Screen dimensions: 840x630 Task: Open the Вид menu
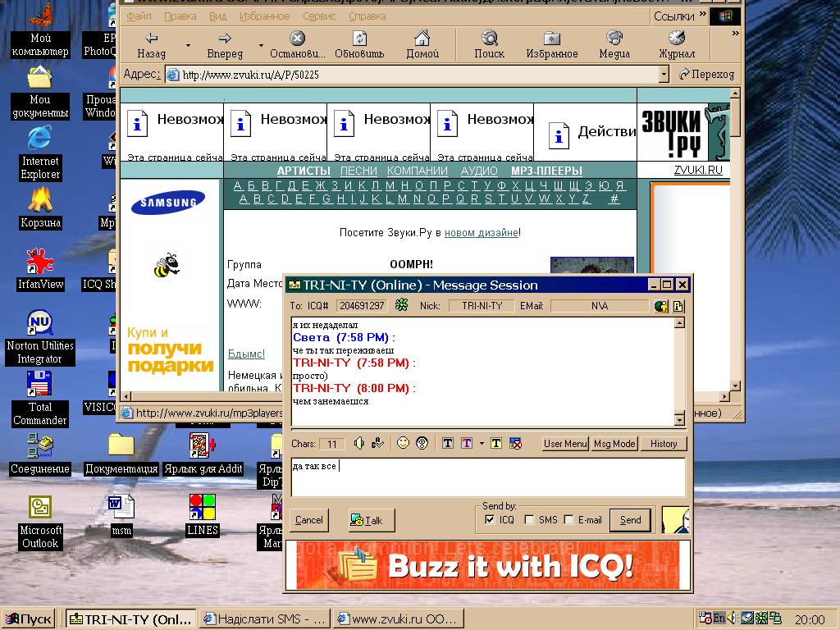(x=217, y=16)
